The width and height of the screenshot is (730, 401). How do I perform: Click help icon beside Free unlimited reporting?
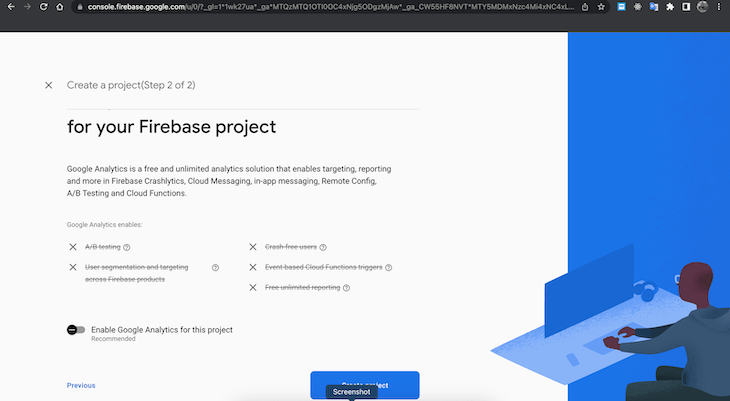346,288
